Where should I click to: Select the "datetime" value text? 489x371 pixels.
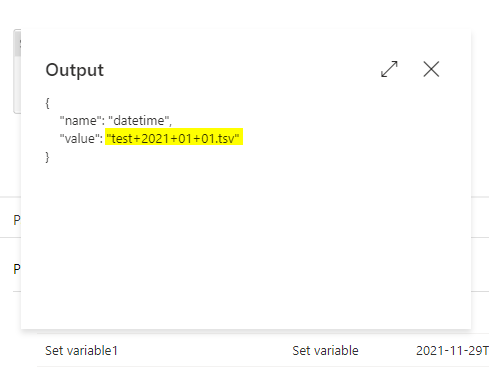pos(139,121)
